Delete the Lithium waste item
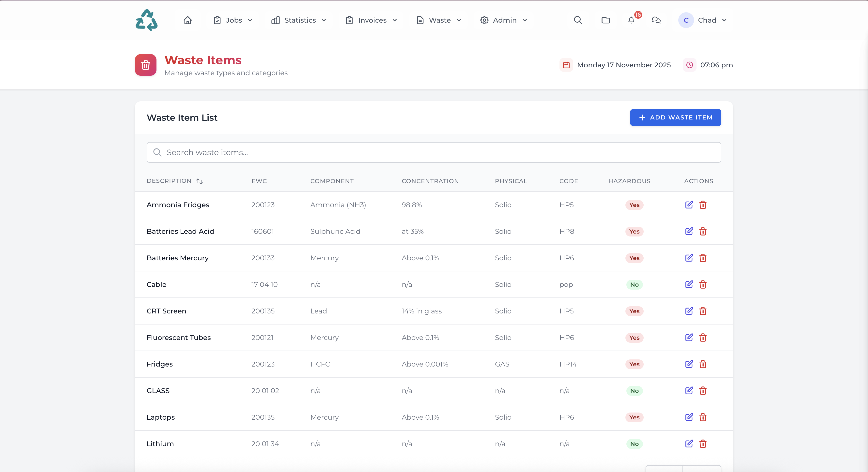 point(703,444)
